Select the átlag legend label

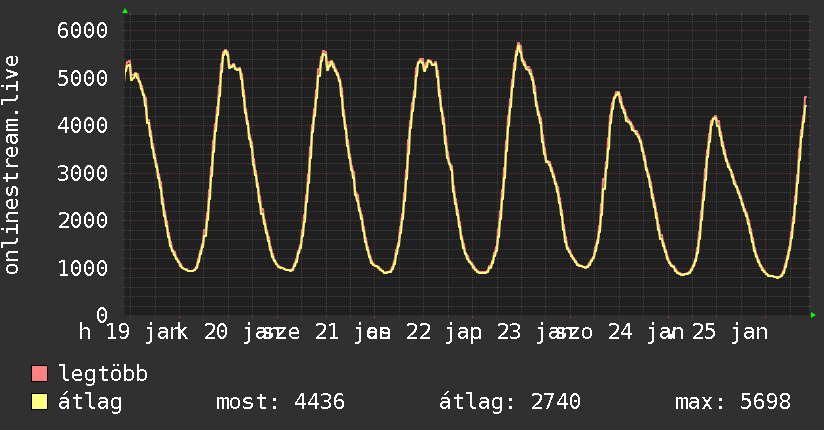[90, 402]
